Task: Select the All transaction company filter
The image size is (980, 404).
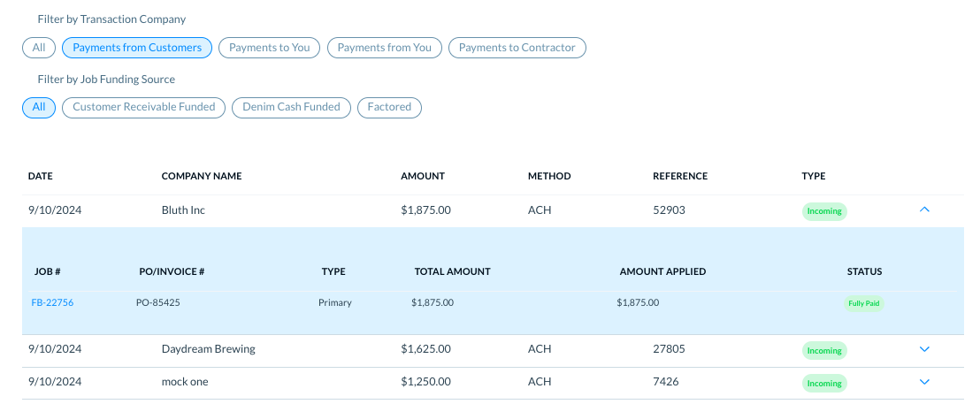Action: (x=39, y=48)
